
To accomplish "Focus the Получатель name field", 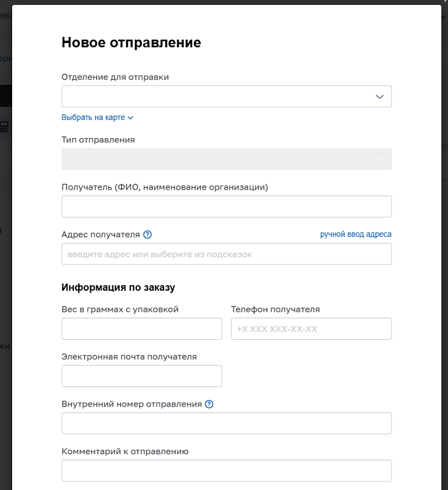I will click(x=226, y=207).
